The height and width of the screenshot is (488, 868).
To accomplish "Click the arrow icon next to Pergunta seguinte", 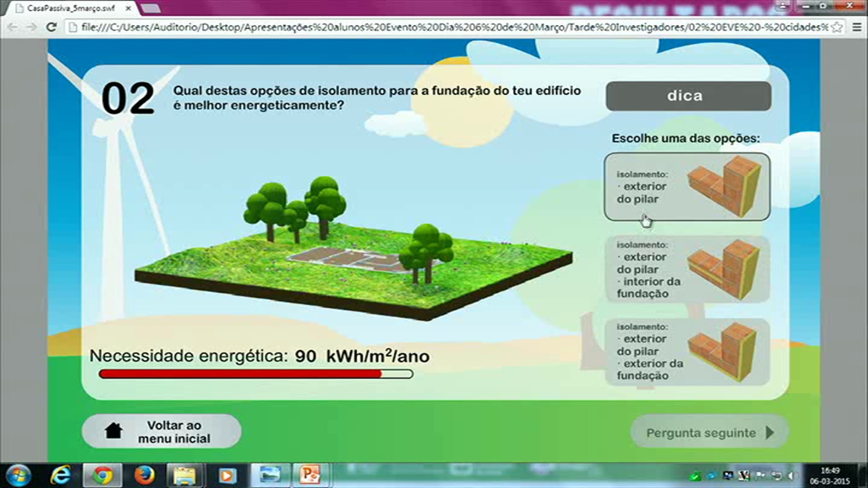I will (770, 432).
